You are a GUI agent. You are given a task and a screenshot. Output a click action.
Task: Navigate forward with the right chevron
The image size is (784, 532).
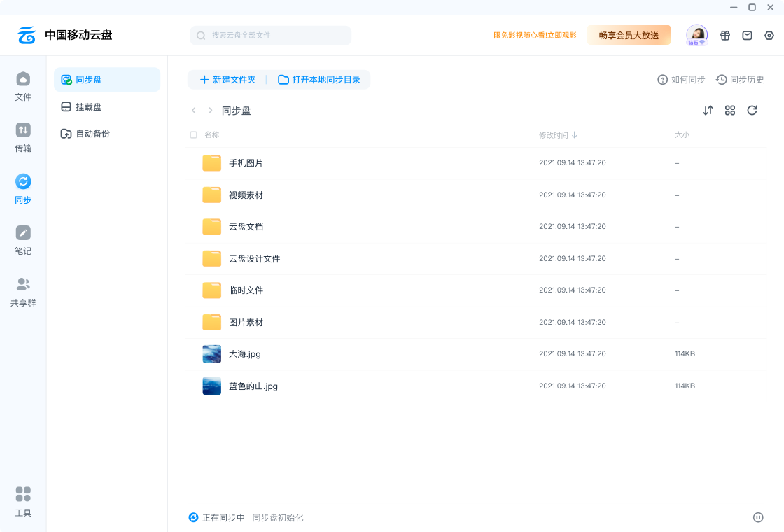[210, 111]
